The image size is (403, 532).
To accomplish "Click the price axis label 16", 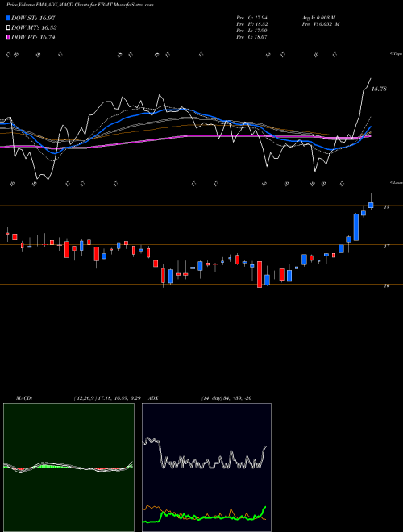I will point(387,285).
